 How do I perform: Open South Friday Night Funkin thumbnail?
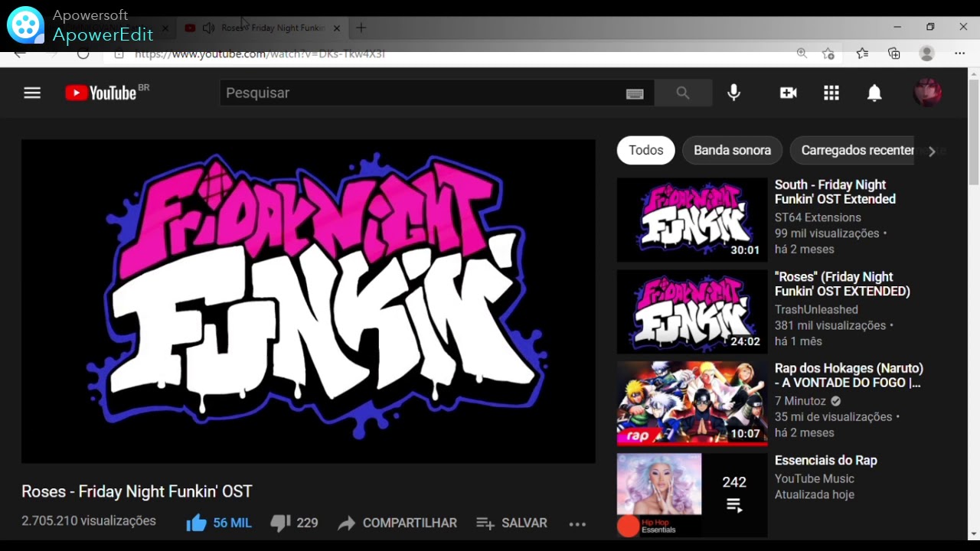tap(692, 220)
